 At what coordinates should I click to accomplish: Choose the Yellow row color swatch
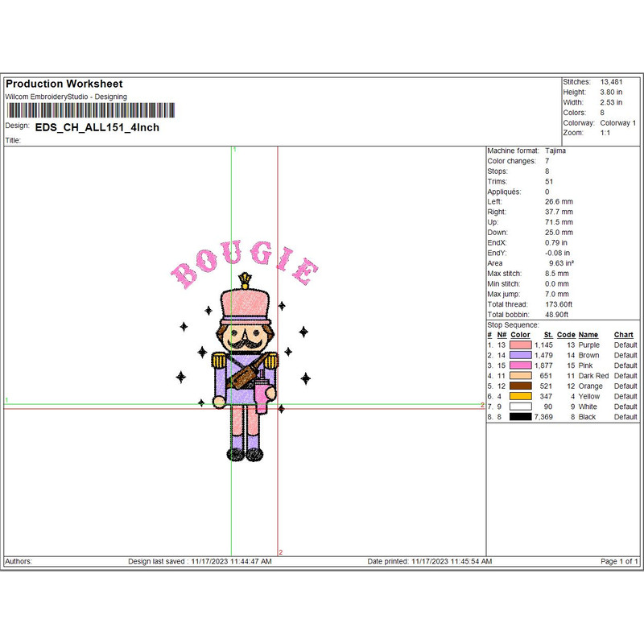click(520, 396)
